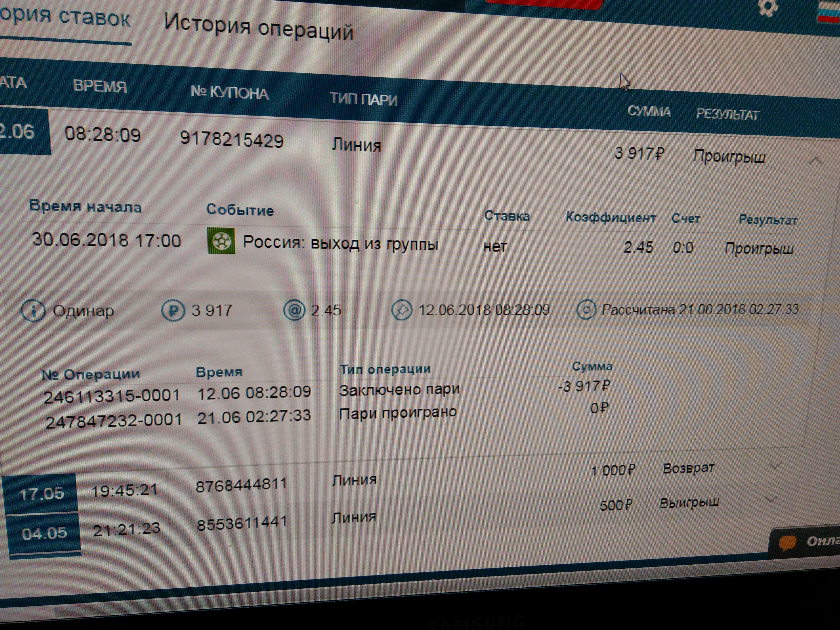Open the Онлайн chat button

(x=804, y=542)
